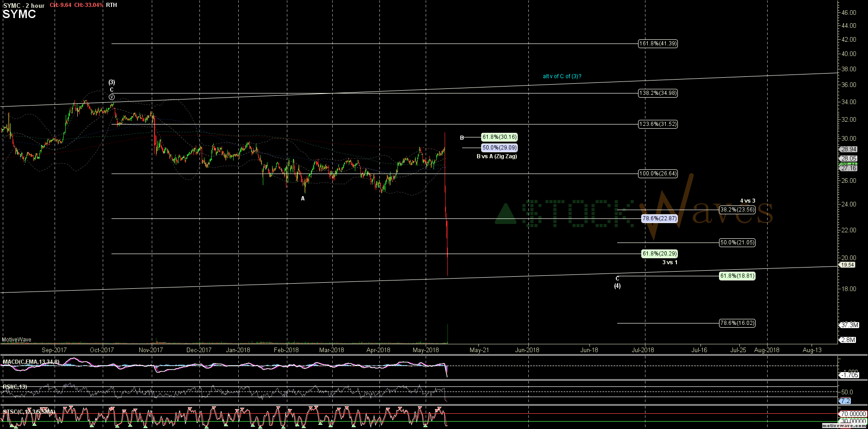868x429 pixels.
Task: Select the 50.0%(21.05) level label
Action: (x=737, y=242)
